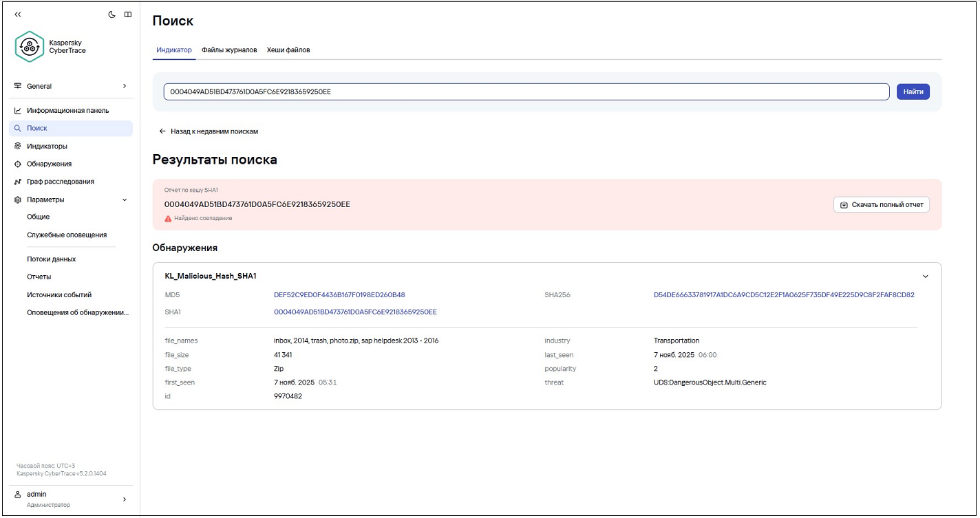The image size is (980, 518).
Task: Click the id value 9970482
Action: click(x=288, y=396)
